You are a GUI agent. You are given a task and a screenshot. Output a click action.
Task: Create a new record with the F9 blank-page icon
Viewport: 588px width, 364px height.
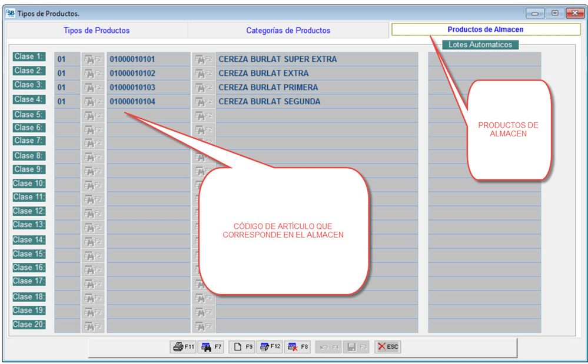tap(242, 346)
